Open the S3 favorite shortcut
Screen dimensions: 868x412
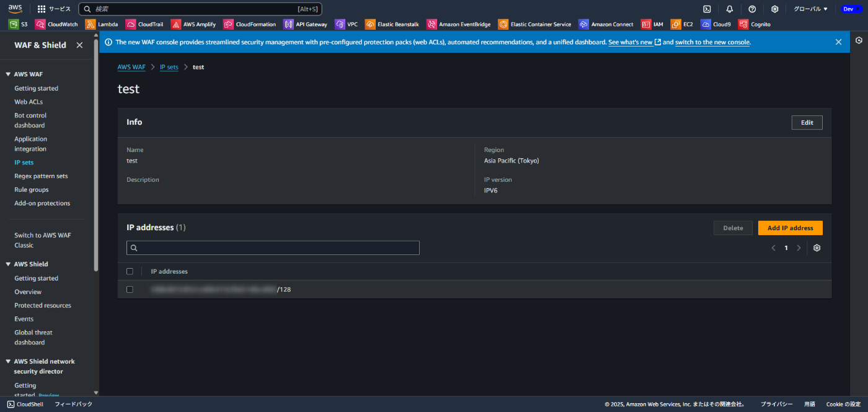click(x=18, y=24)
